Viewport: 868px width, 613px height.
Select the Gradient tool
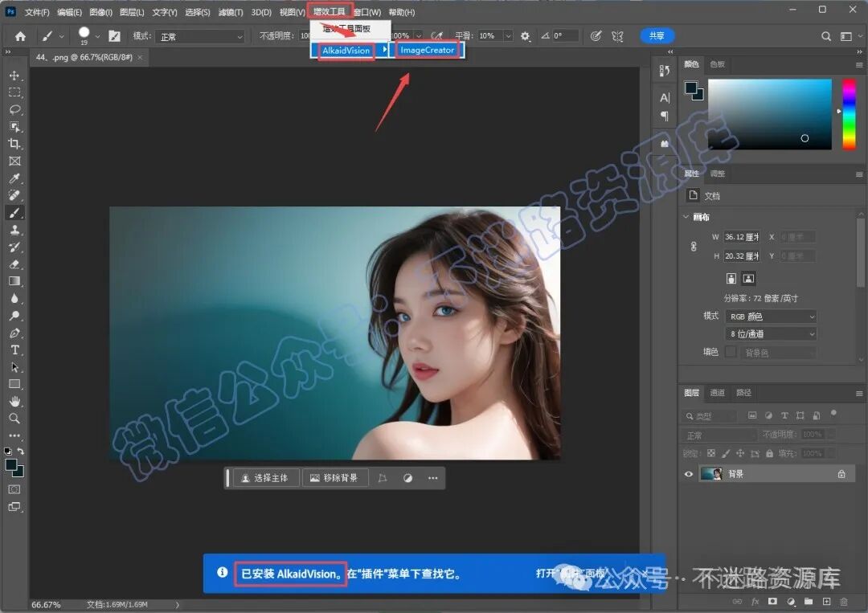[14, 281]
